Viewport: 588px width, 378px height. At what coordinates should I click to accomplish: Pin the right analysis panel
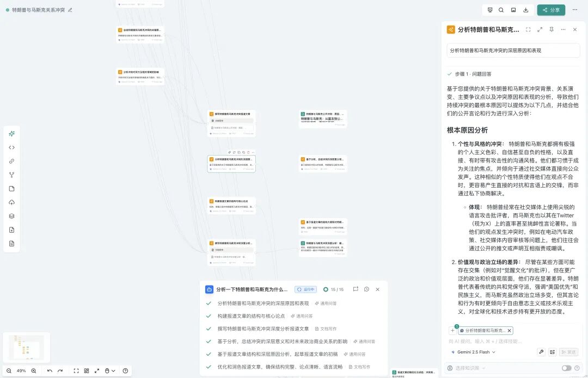pos(551,29)
